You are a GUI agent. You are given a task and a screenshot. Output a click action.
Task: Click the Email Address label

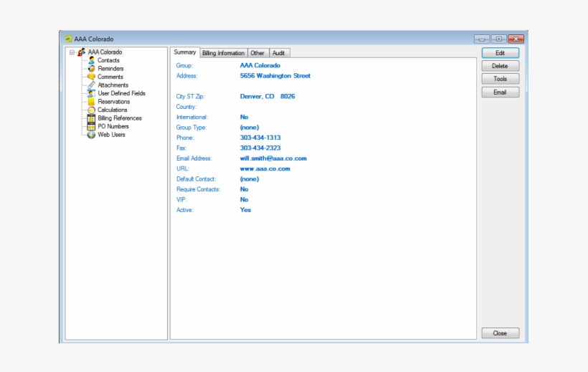(194, 158)
